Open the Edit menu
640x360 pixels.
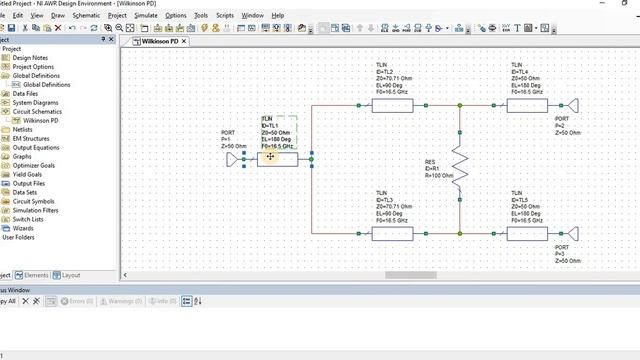[x=18, y=16]
